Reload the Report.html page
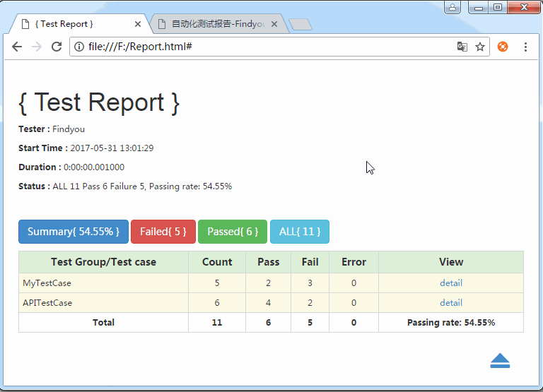This screenshot has width=543, height=392. [x=57, y=47]
